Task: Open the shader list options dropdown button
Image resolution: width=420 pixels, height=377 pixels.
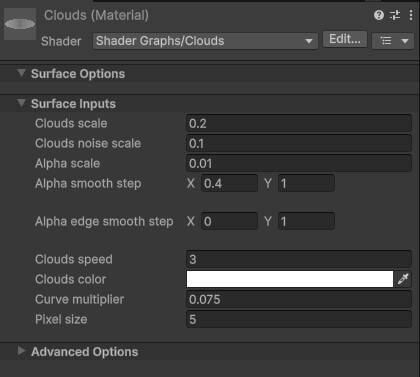Action: point(393,41)
